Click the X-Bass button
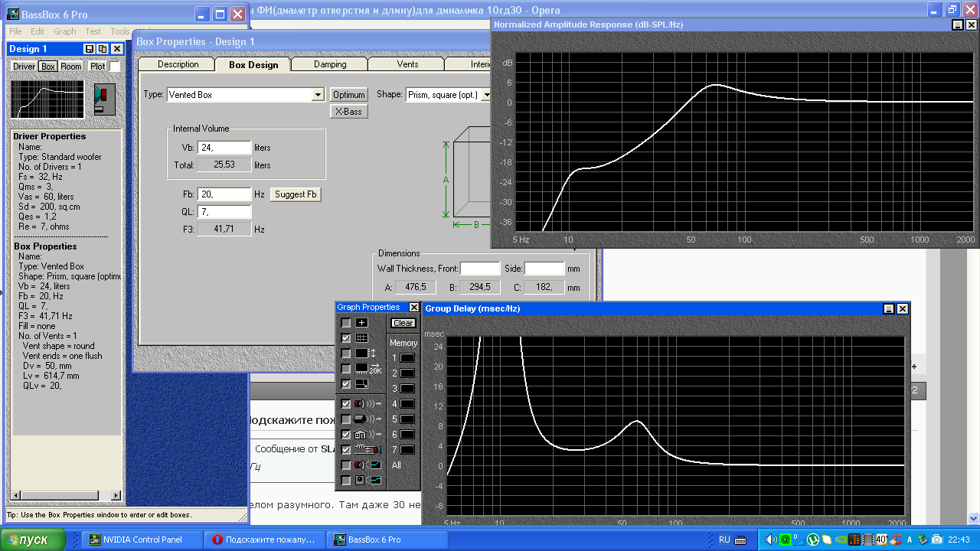980x551 pixels. [349, 112]
